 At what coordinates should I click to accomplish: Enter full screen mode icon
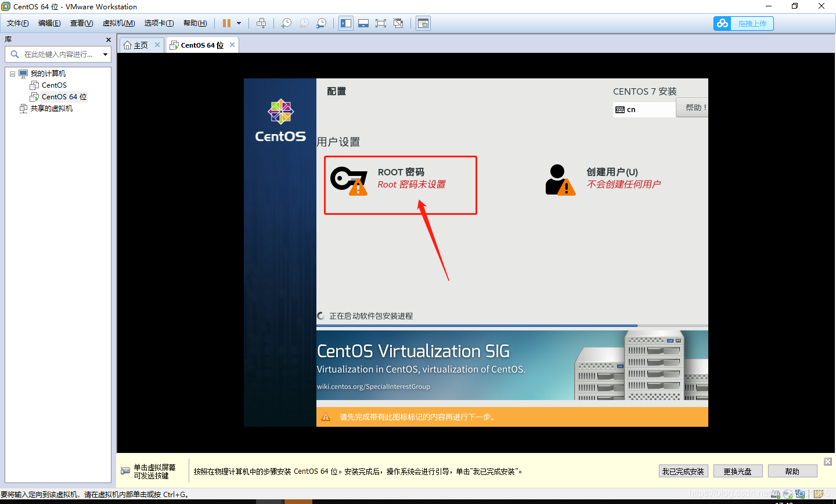tap(381, 23)
